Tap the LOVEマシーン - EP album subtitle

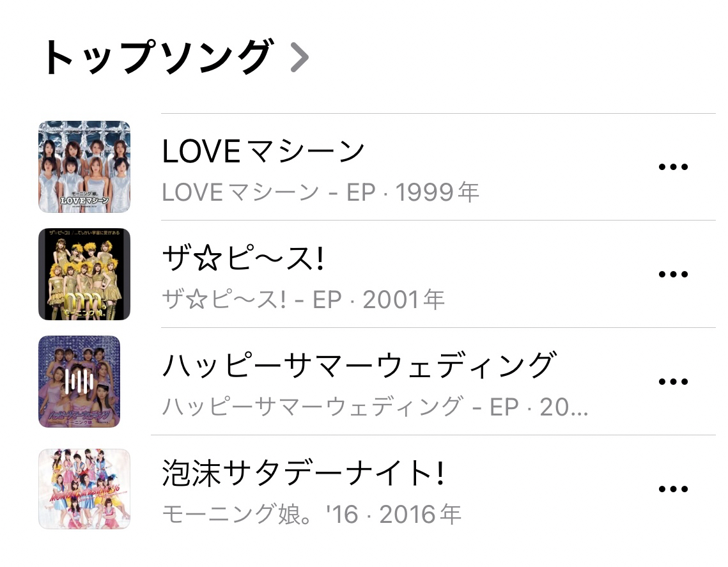point(272,192)
